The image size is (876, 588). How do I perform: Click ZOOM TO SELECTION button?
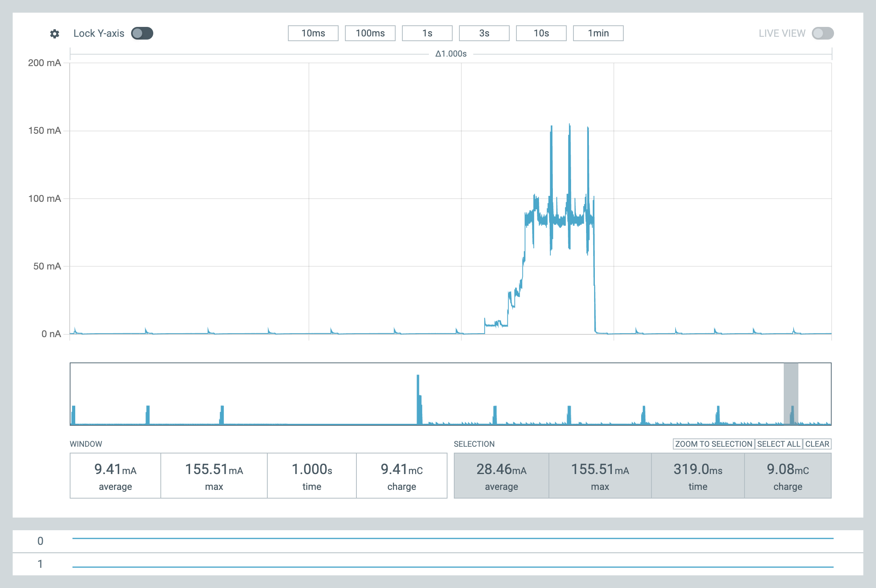(713, 444)
